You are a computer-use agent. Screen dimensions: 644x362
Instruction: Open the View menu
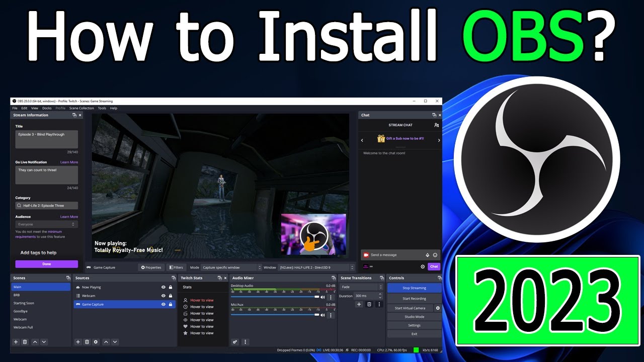[x=35, y=108]
